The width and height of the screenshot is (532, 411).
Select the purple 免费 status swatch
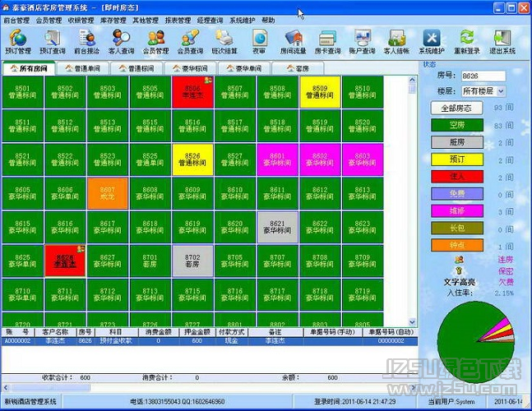click(457, 194)
